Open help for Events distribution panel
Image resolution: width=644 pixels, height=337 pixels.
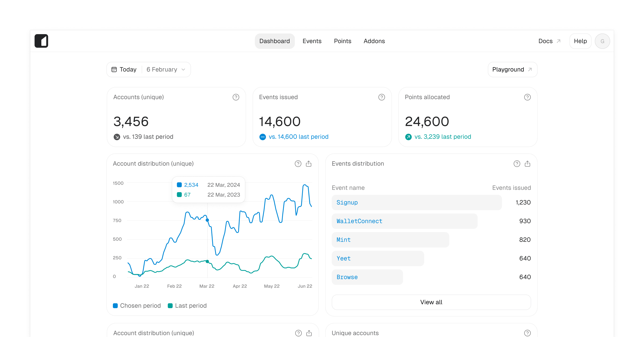click(x=517, y=164)
